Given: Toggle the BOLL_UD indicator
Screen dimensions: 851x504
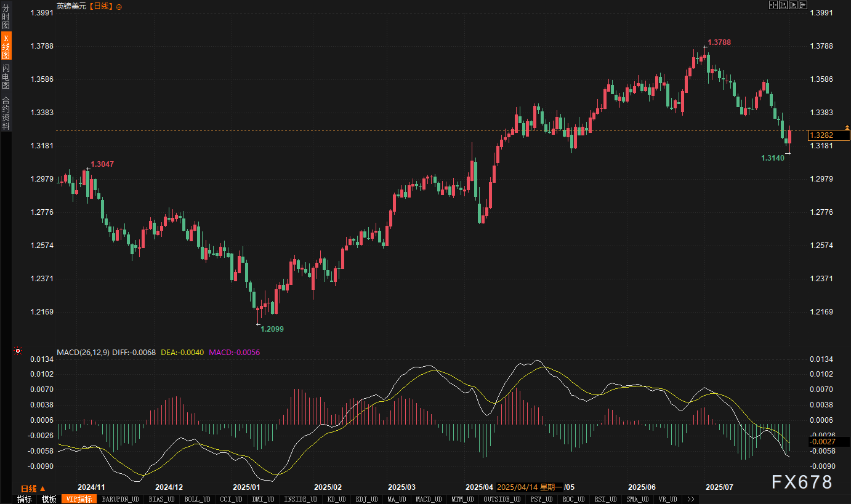Looking at the screenshot, I should coord(197,499).
